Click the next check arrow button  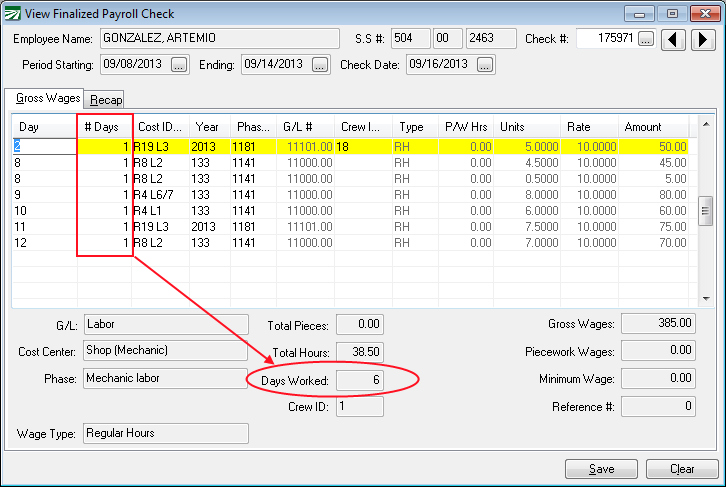click(703, 40)
